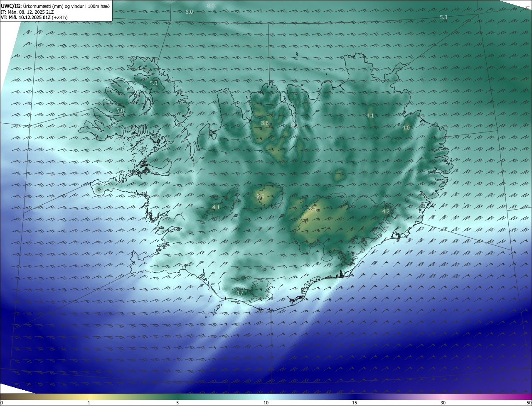Click the valid time line 'VT: Mið. 10.12.2025 01Z (+28 h)'
Viewport: 532px width, 406px height.
coord(34,17)
